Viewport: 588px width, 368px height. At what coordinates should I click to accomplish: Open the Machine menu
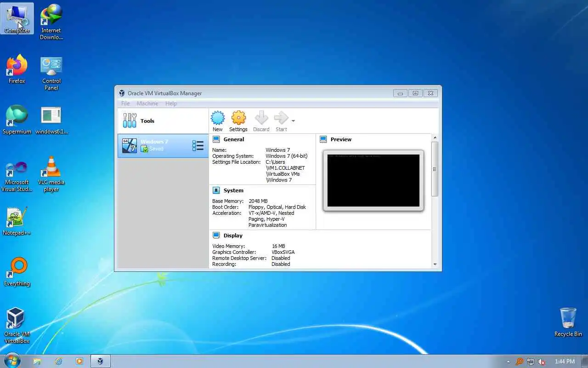(147, 103)
